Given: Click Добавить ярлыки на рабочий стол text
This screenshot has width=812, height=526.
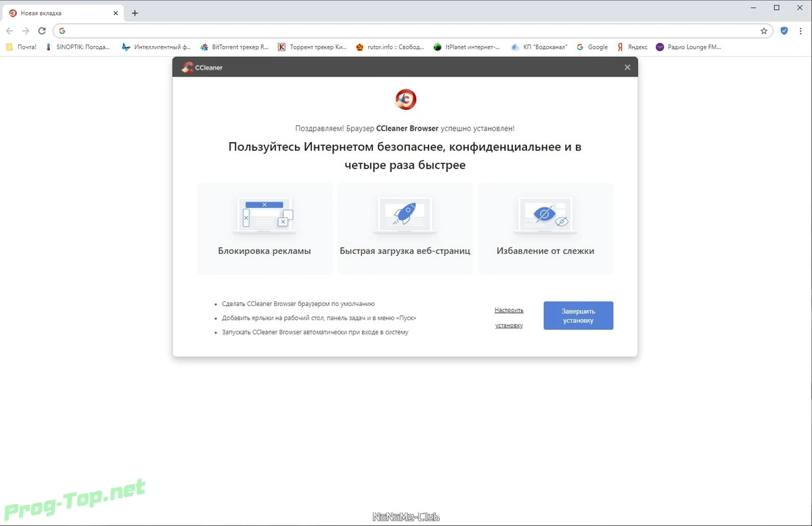Looking at the screenshot, I should (x=319, y=318).
